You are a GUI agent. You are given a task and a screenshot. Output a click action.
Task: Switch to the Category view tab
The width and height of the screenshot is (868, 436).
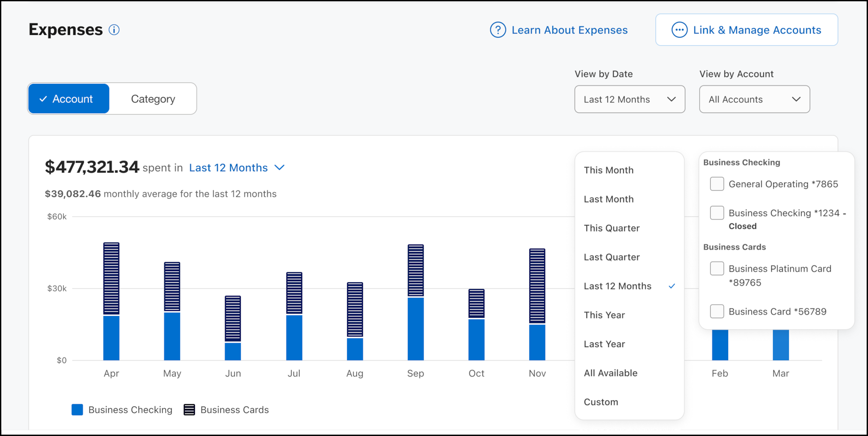pyautogui.click(x=153, y=99)
